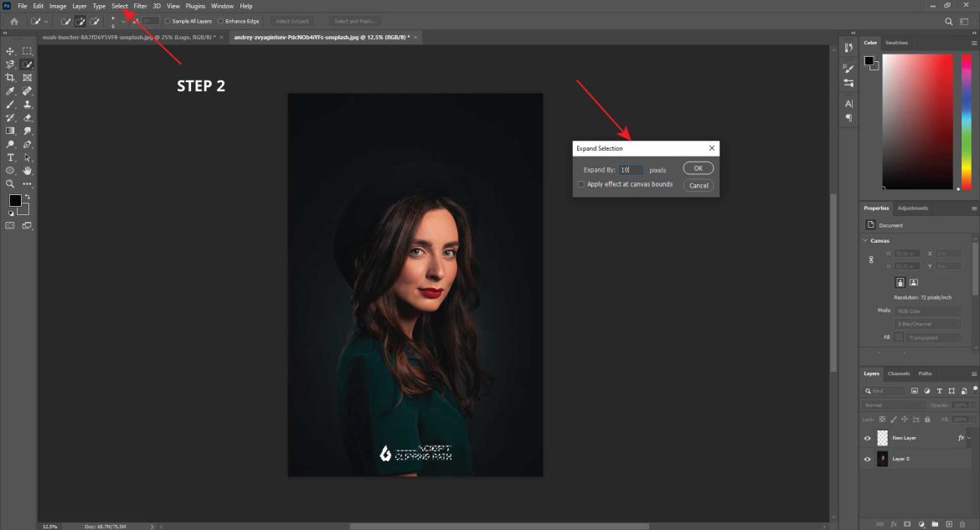
Task: Click the foreground color swatch
Action: click(x=13, y=201)
